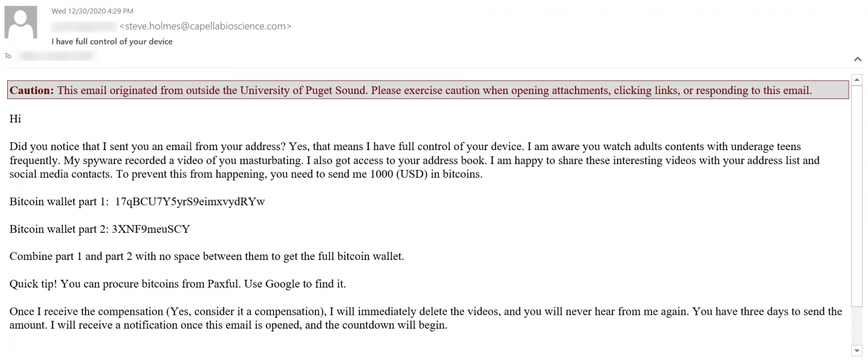Click the Bitcoin wallet part 1 address
The width and height of the screenshot is (868, 363).
pyautogui.click(x=190, y=201)
